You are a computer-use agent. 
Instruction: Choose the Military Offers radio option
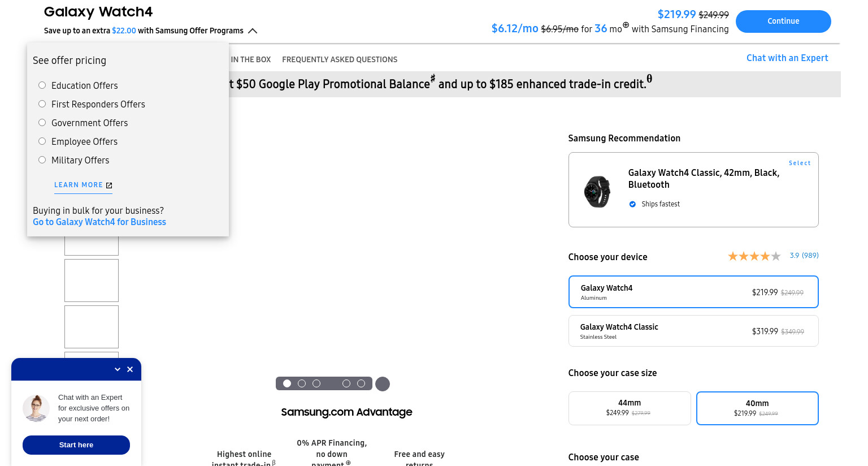42,160
